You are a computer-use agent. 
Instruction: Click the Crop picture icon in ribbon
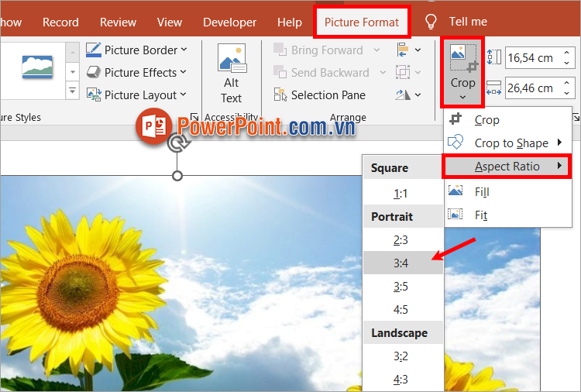click(x=462, y=59)
